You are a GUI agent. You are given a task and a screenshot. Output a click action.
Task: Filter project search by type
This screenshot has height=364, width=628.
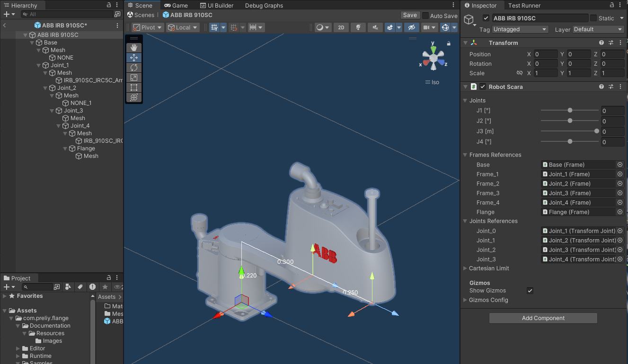point(68,287)
